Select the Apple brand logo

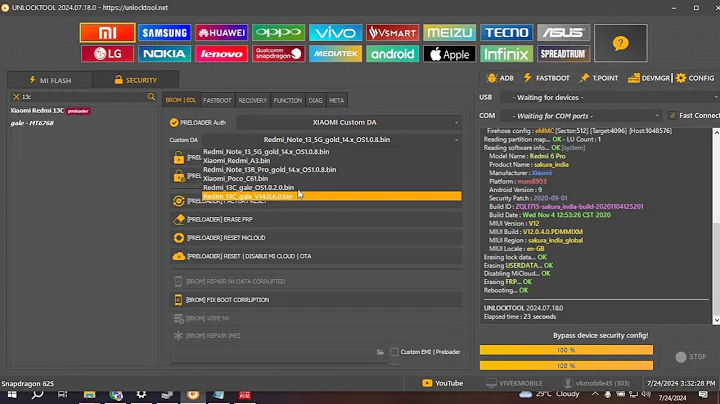(x=449, y=54)
